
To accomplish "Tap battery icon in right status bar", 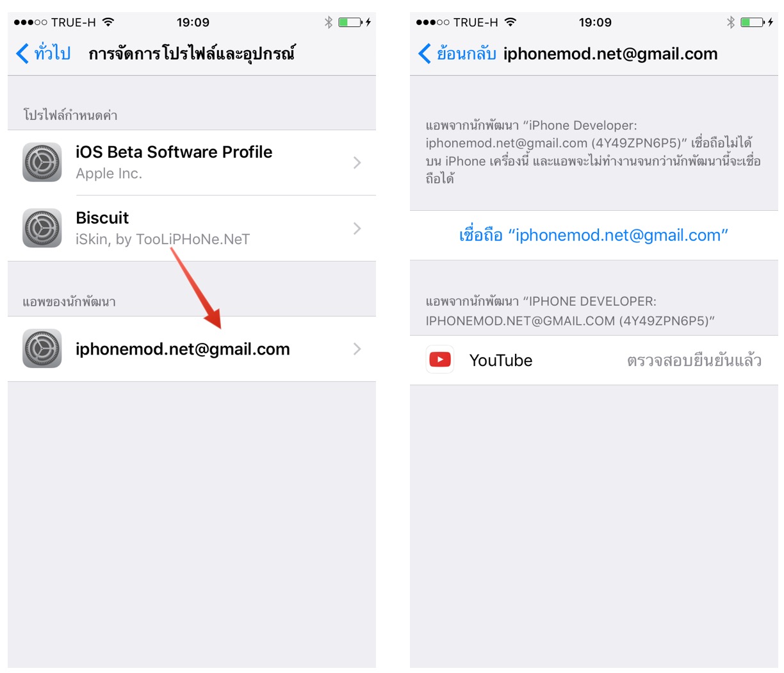I will click(x=755, y=22).
